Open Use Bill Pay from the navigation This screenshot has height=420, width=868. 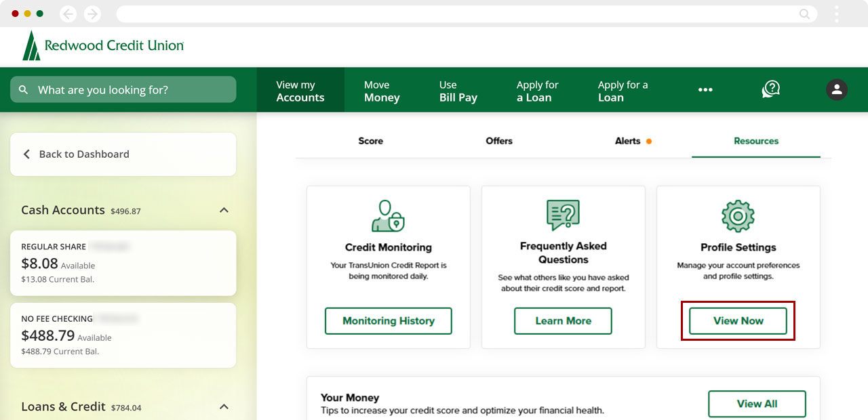tap(458, 89)
